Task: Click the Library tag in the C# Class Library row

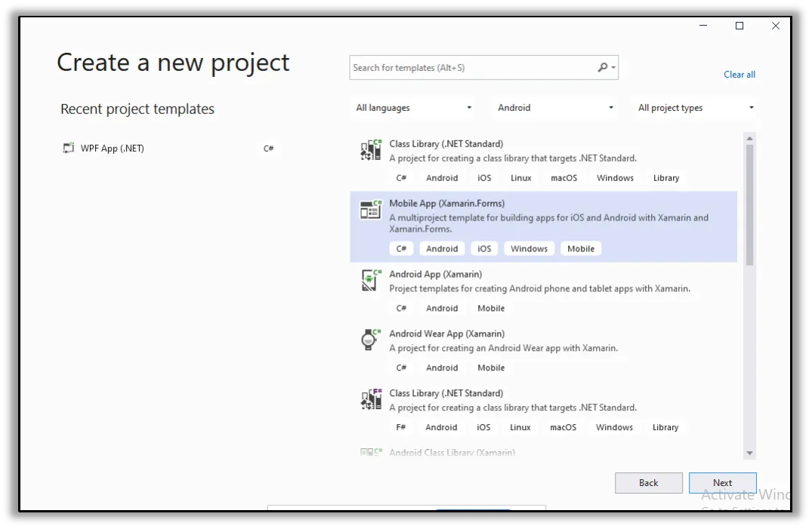Action: click(x=666, y=178)
